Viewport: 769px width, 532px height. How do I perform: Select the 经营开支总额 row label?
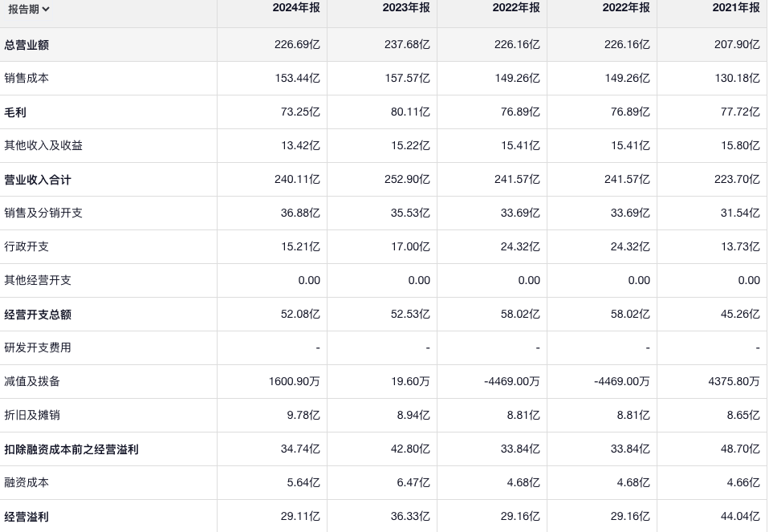click(38, 315)
